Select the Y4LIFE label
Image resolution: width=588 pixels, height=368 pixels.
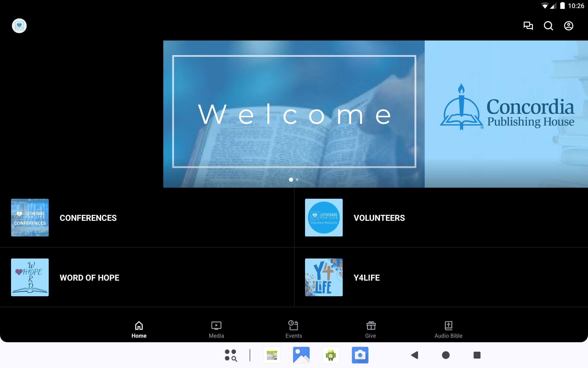pos(367,278)
